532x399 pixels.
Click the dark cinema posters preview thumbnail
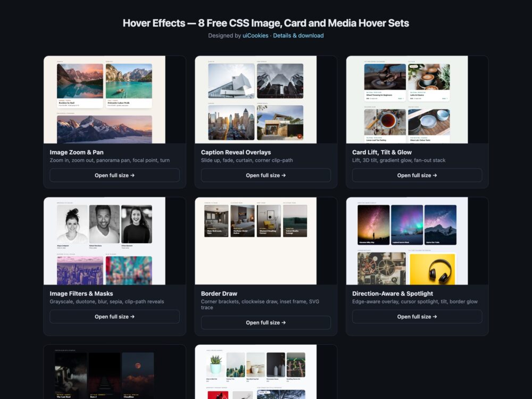pos(115,372)
